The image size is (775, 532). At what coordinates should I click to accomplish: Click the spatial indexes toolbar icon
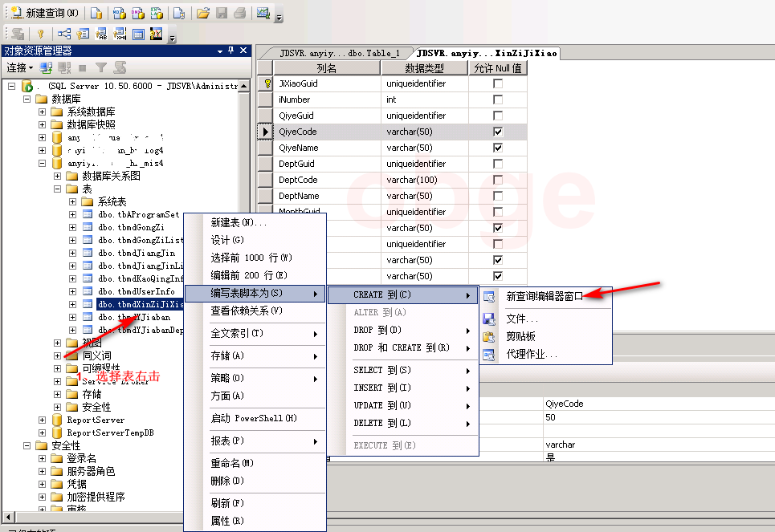point(156,34)
